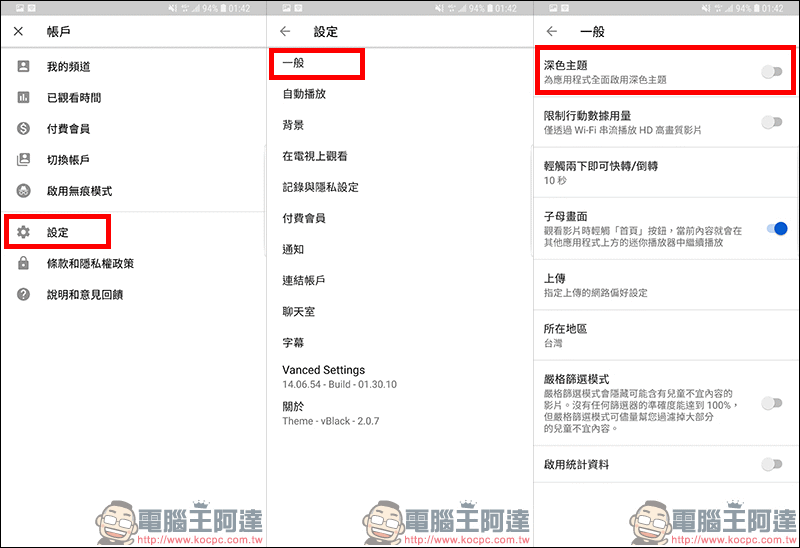Toggle the 限制行動數據用量 switch
This screenshot has width=800, height=548.
click(x=771, y=122)
